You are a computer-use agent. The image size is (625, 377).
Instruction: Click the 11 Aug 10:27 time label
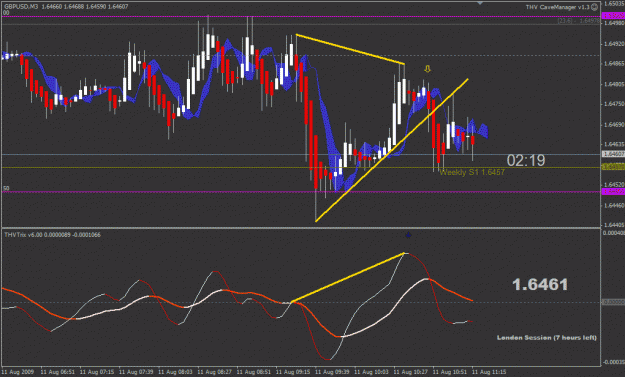[411, 372]
